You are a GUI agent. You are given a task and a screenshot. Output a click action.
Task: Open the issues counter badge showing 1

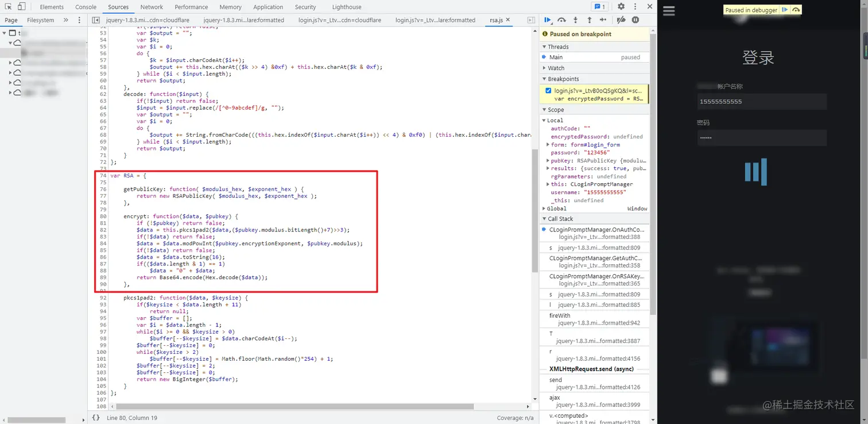click(x=599, y=7)
